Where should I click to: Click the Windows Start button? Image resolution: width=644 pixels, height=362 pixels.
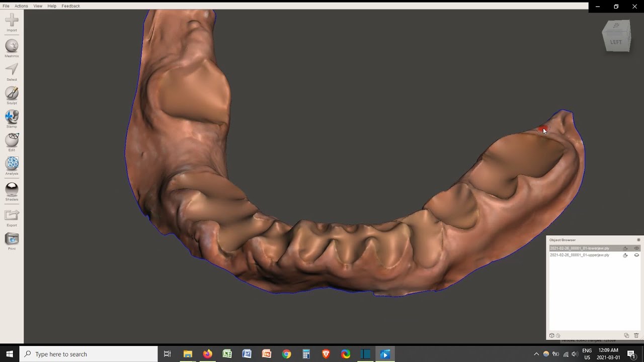(x=10, y=354)
